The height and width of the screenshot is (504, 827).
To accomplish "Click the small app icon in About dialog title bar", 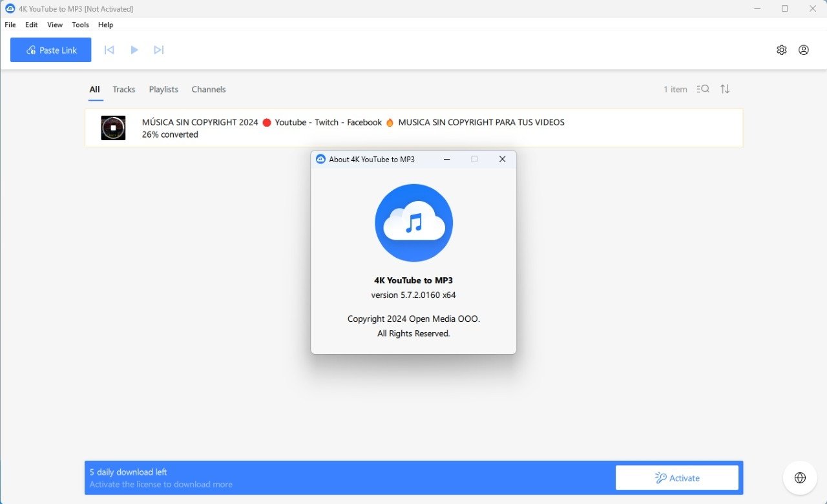I will point(320,159).
